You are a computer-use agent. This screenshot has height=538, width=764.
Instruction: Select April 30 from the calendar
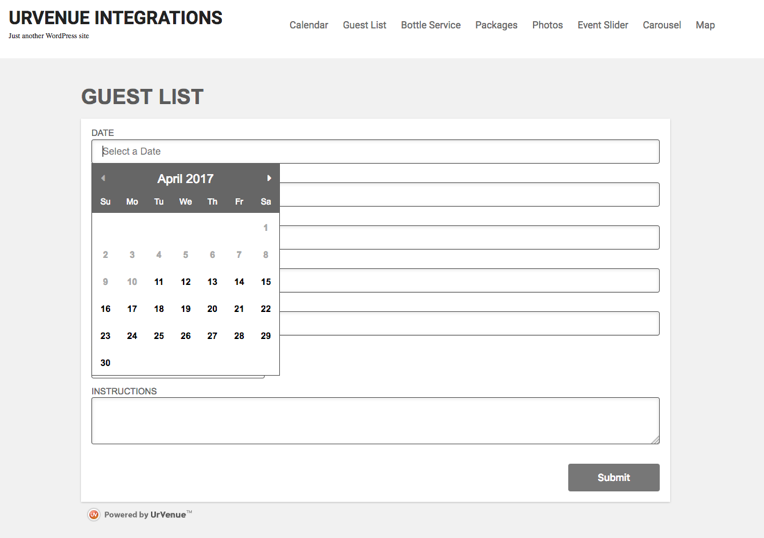[105, 363]
